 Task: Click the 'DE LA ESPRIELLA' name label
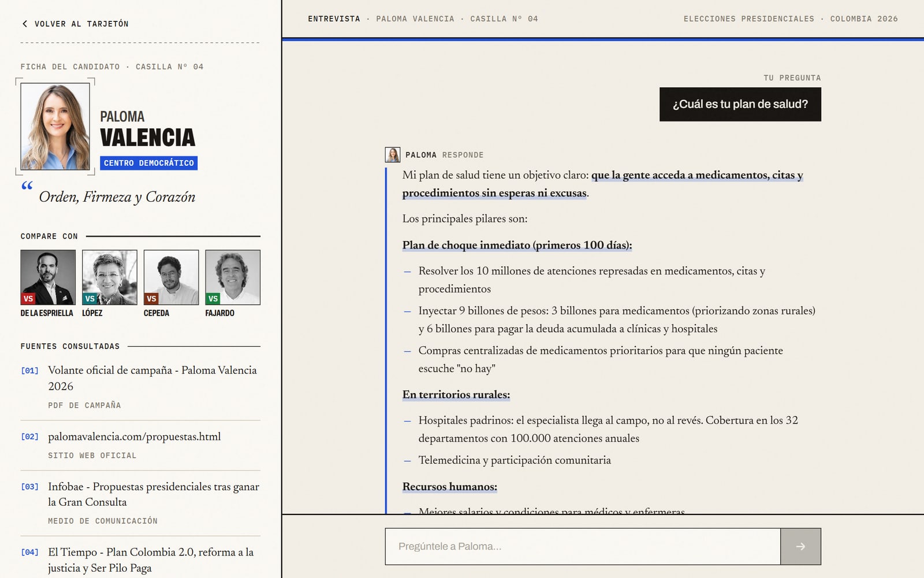coord(47,313)
